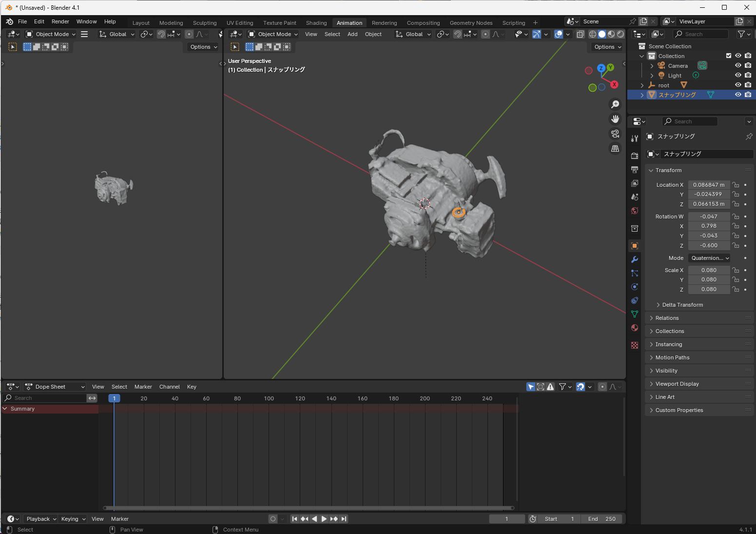Click the play animation button
The width and height of the screenshot is (756, 534).
(324, 519)
